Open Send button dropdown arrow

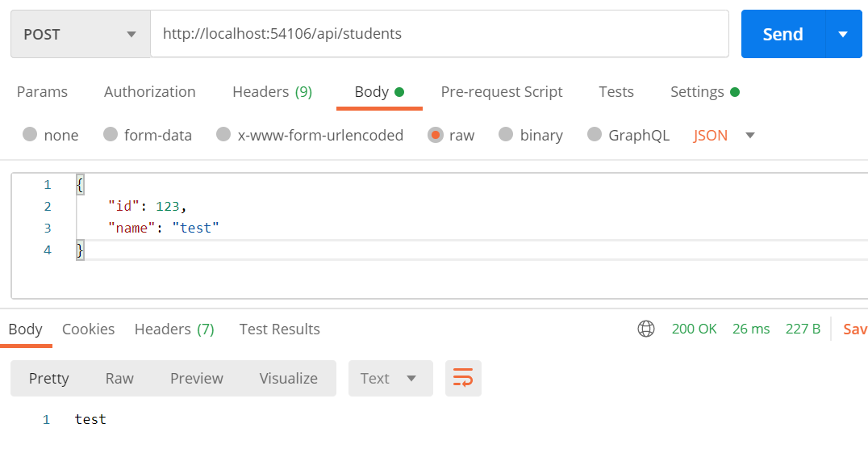843,34
